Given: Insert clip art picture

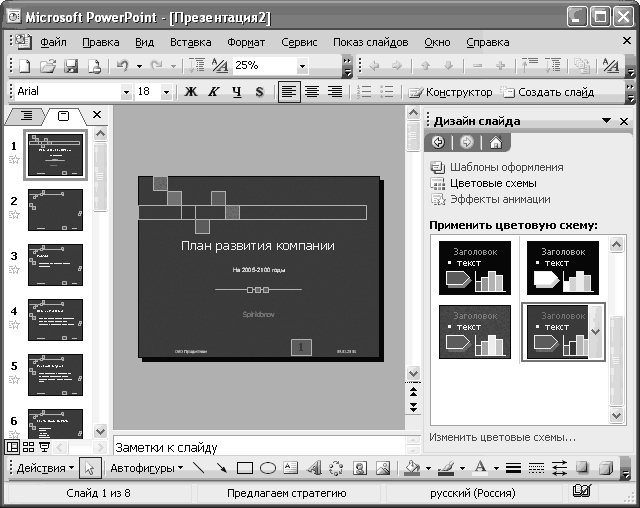Looking at the screenshot, I should (x=360, y=468).
